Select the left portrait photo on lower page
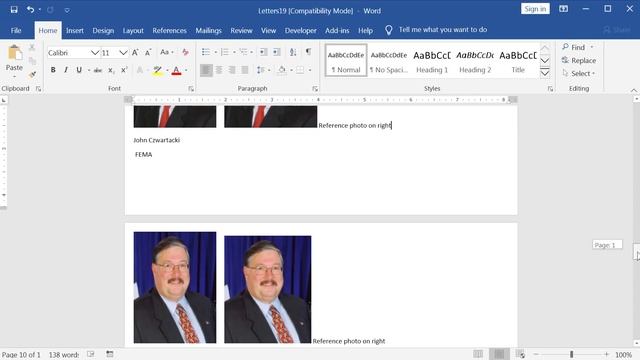The height and width of the screenshot is (360, 640). pos(175,287)
